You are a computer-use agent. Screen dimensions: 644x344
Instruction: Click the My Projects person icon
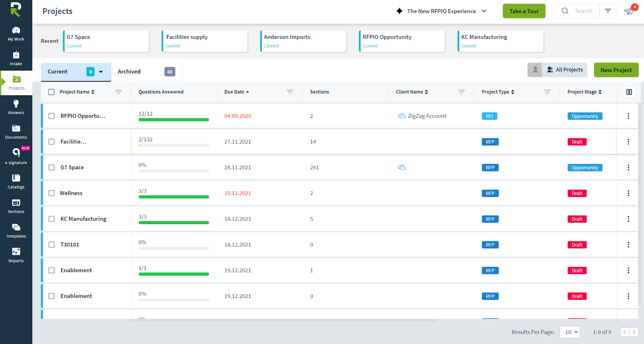(535, 70)
